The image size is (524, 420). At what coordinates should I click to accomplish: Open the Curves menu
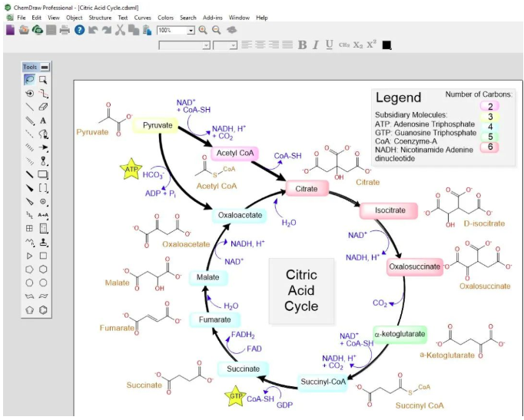(x=143, y=18)
